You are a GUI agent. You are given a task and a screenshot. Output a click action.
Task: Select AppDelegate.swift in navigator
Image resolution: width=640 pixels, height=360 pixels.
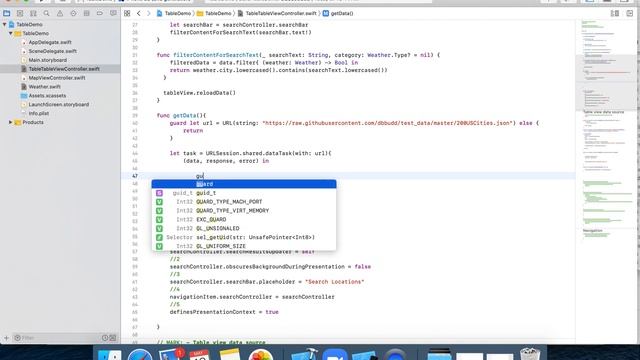[x=50, y=42]
